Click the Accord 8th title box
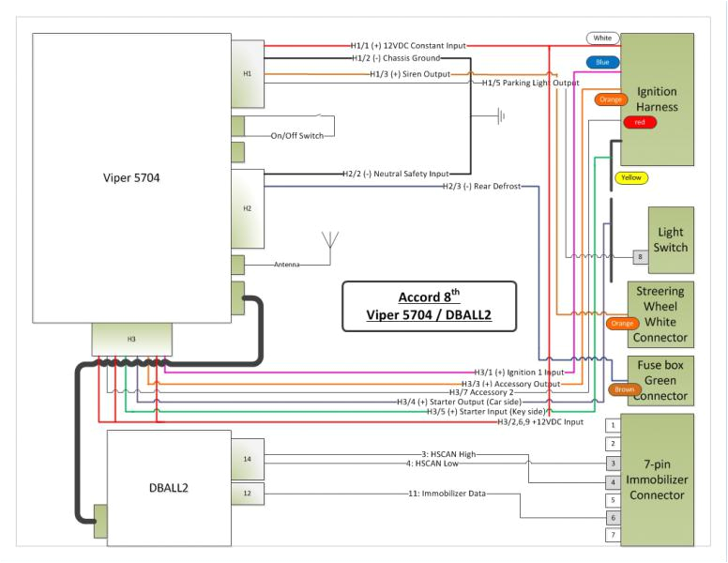This screenshot has height=563, width=728. coord(430,306)
